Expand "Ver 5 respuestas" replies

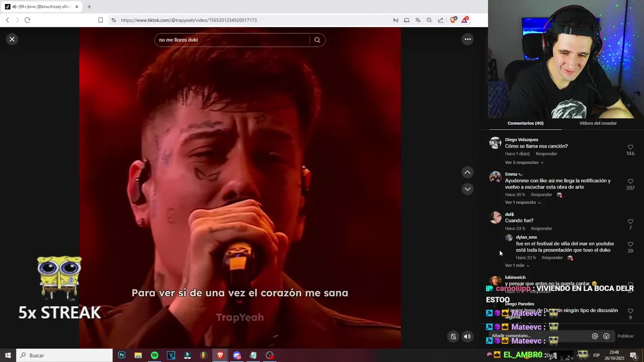(524, 162)
